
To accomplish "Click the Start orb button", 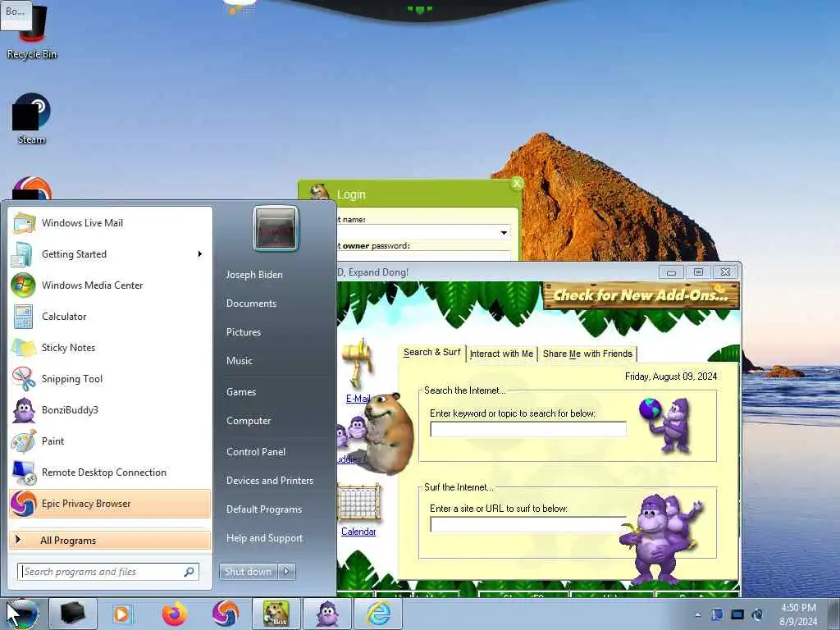I will (22, 614).
